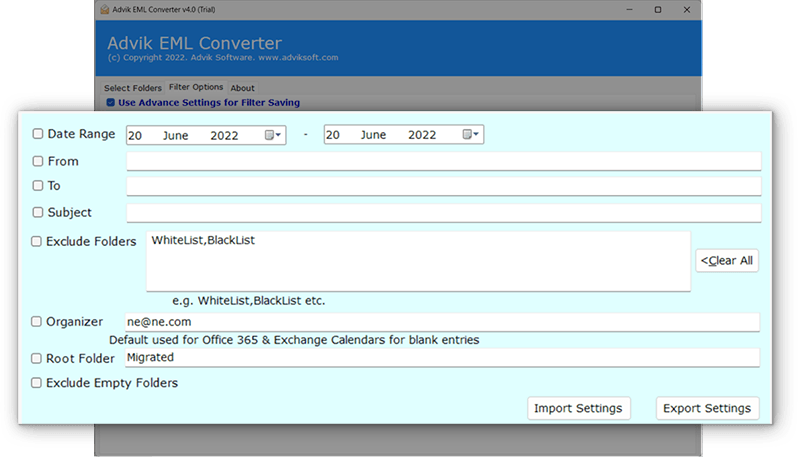The height and width of the screenshot is (457, 798).
Task: Open the start date calendar dropdown
Action: point(273,135)
